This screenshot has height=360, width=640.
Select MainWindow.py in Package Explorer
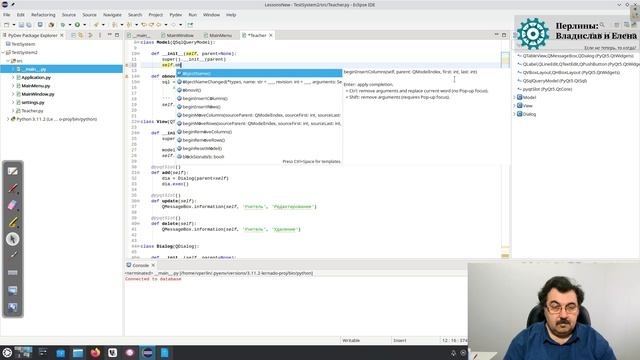pyautogui.click(x=38, y=94)
